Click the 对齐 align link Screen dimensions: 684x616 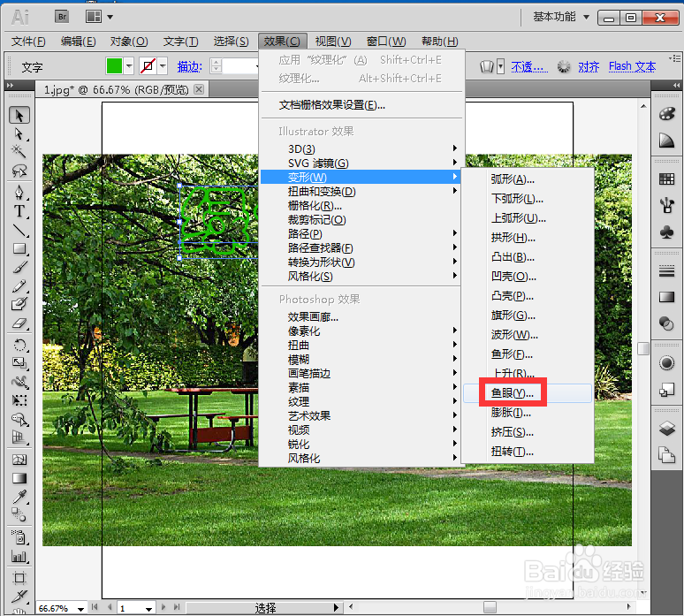coord(589,67)
